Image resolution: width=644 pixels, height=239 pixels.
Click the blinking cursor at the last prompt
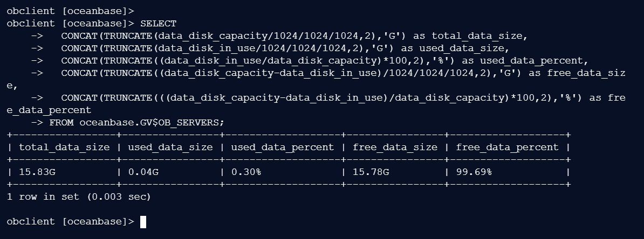tap(143, 222)
